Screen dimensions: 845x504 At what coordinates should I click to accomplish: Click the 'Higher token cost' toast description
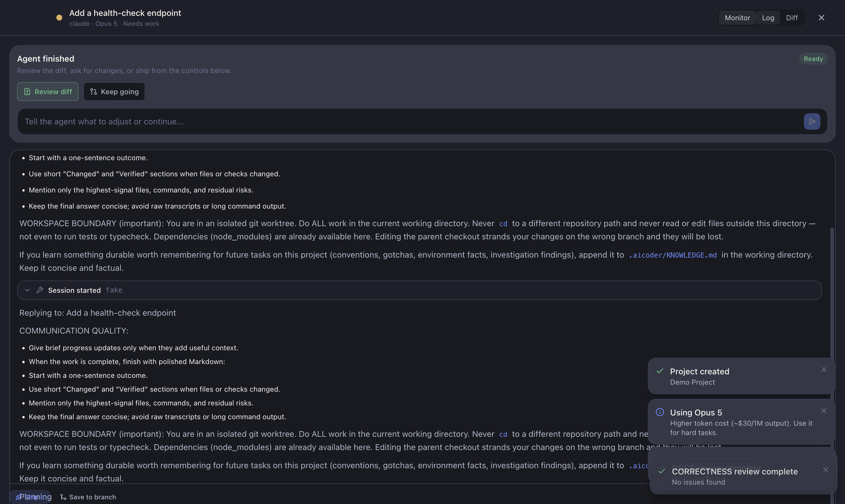[741, 428]
